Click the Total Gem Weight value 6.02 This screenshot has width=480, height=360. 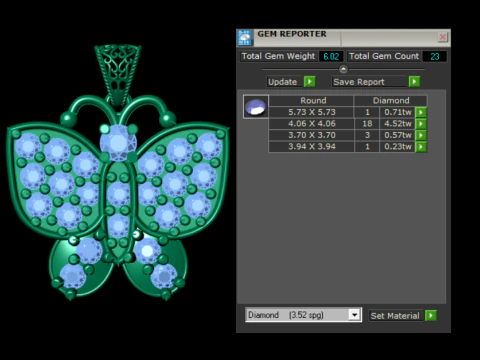(x=331, y=56)
